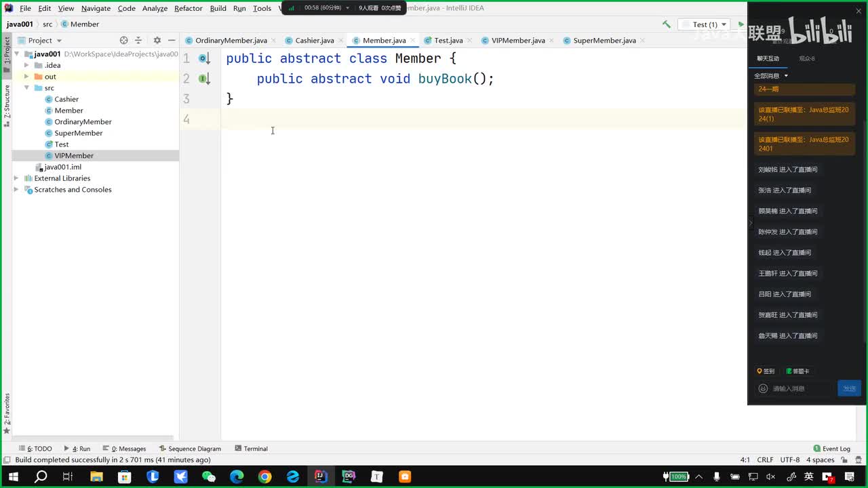Click the src breadcrumb in navigation bar
868x488 pixels.
pyautogui.click(x=47, y=24)
